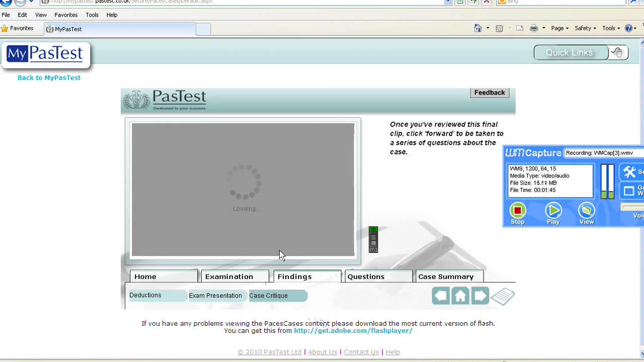
Task: Click the PasTest crest logo
Action: tap(165, 100)
